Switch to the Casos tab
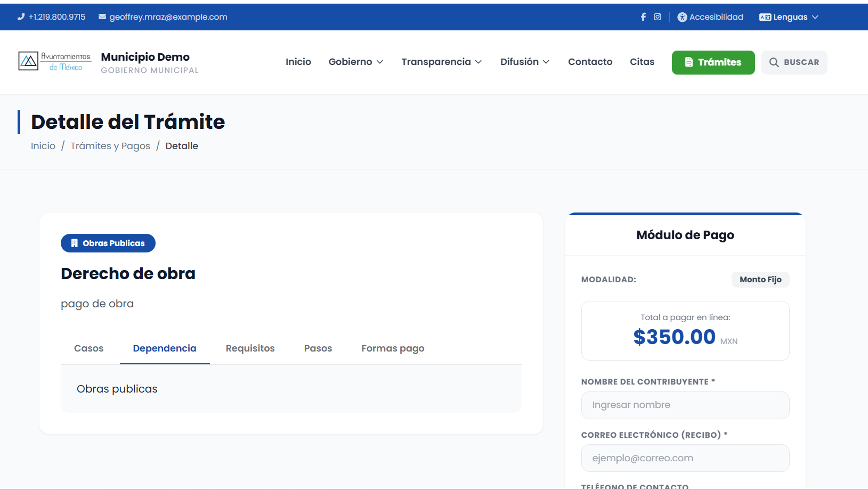 coord(89,348)
